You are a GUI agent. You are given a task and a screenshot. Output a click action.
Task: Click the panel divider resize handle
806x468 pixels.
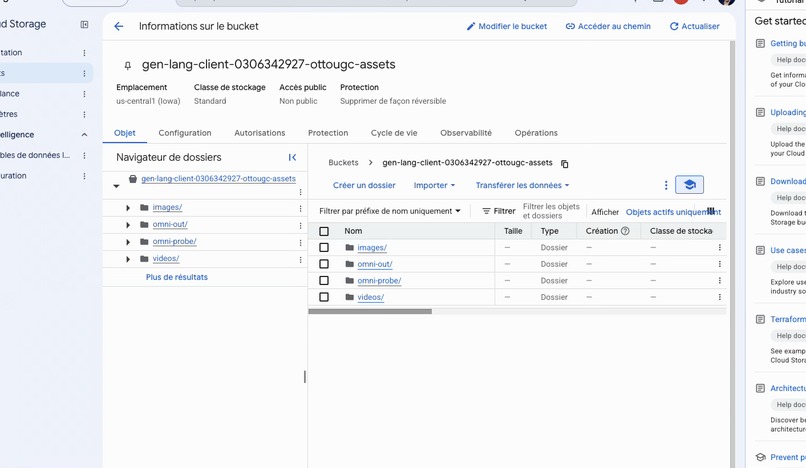305,377
